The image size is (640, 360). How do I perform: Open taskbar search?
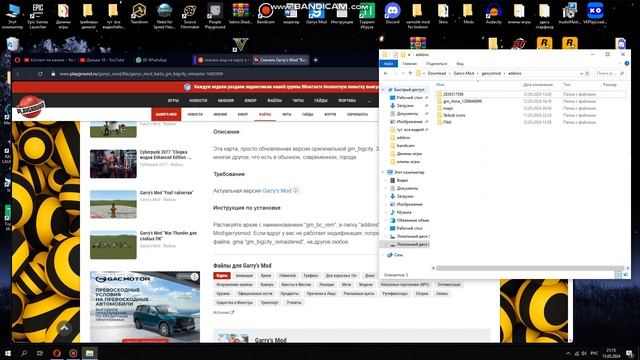[24, 353]
